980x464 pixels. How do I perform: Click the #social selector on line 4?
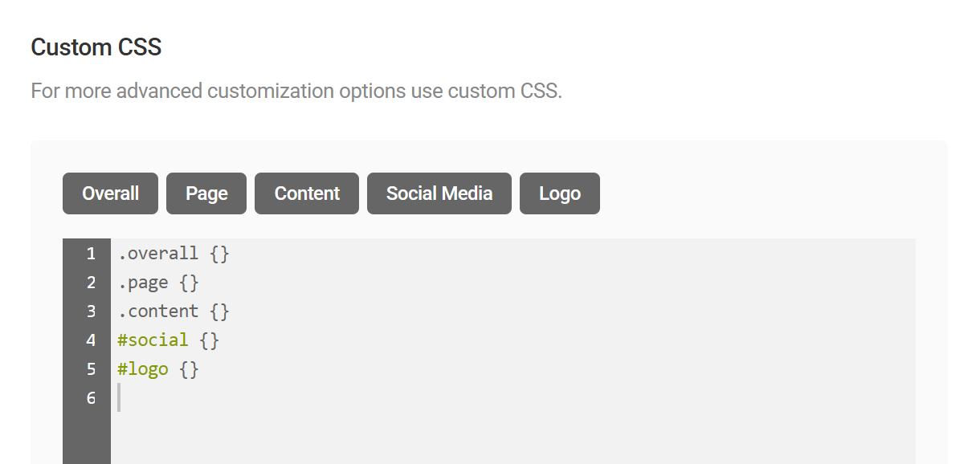[x=152, y=340]
